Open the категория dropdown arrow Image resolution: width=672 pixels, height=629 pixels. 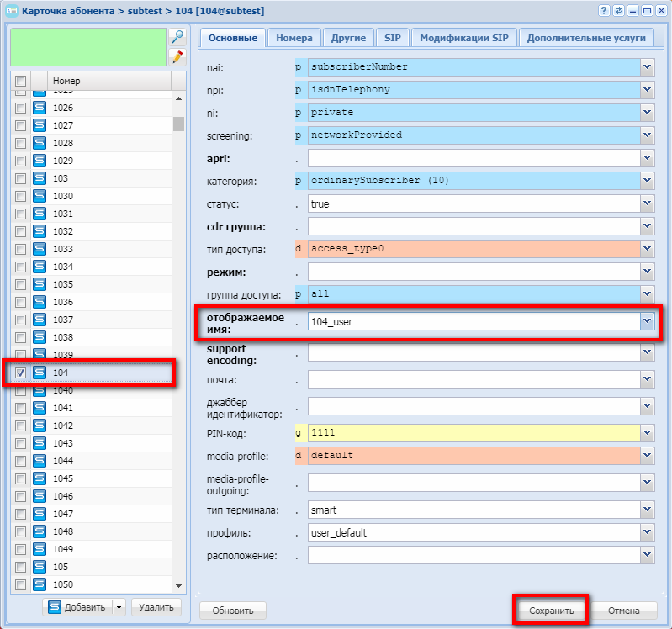[647, 181]
